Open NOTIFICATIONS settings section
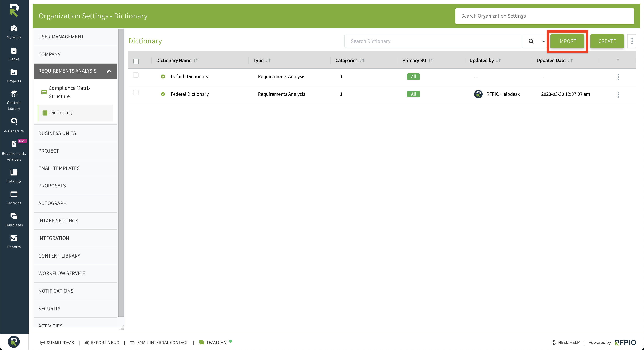644x350 pixels. 75,291
